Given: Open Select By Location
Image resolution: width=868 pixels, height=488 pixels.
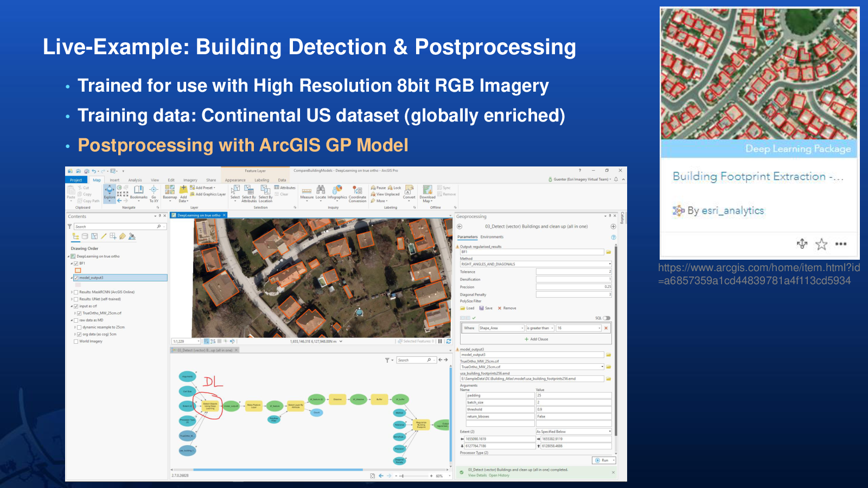Looking at the screenshot, I should point(265,193).
